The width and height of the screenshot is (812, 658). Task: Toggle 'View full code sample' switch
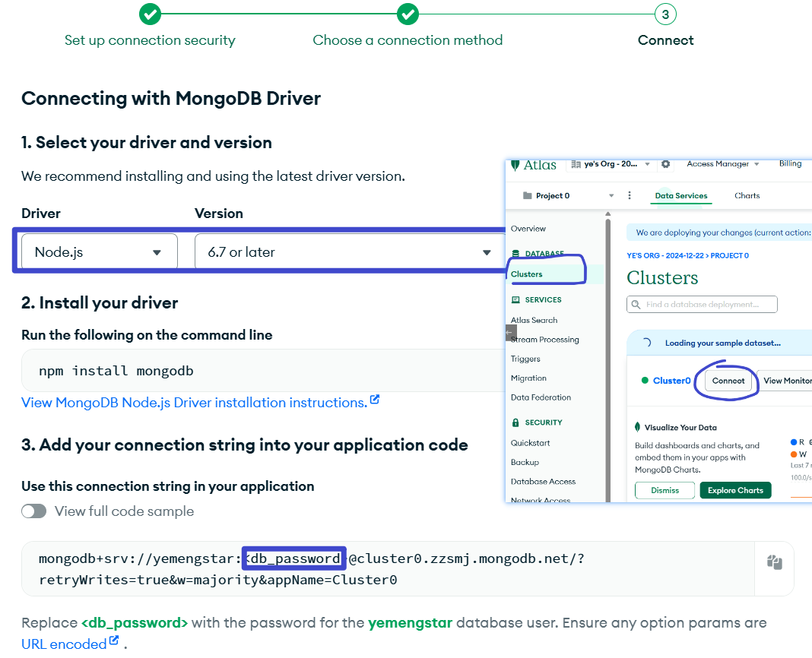point(34,511)
